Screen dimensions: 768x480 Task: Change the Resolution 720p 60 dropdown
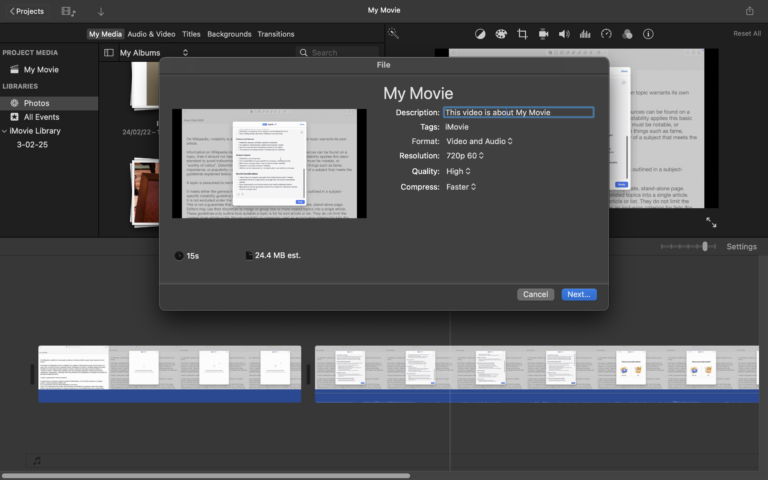(464, 156)
